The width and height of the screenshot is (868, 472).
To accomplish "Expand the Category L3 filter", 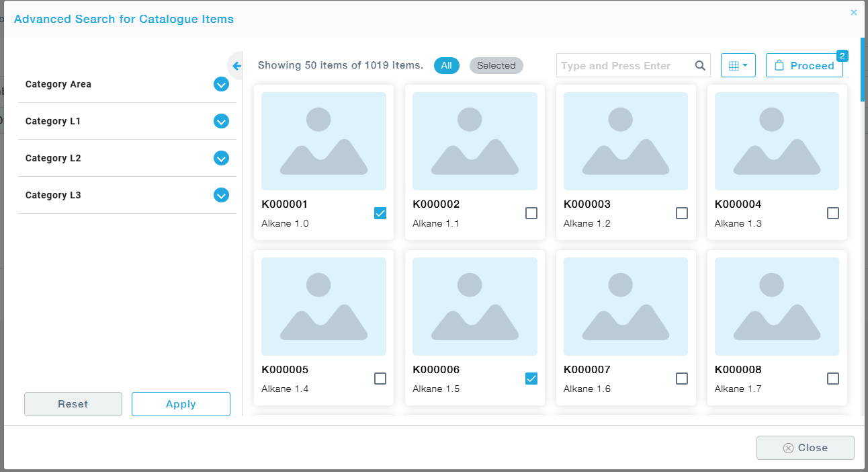I will 221,196.
